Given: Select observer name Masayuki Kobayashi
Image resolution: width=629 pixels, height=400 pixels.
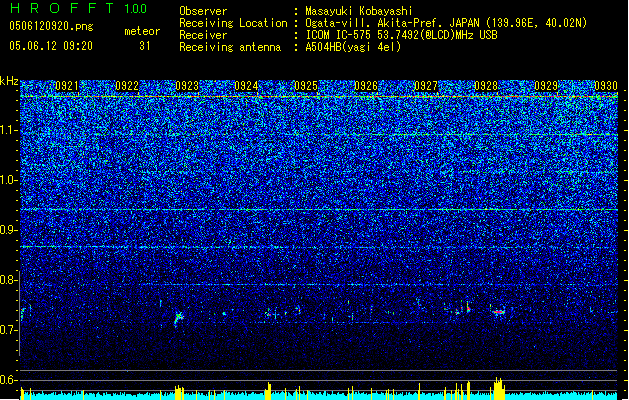Looking at the screenshot, I should pos(358,11).
